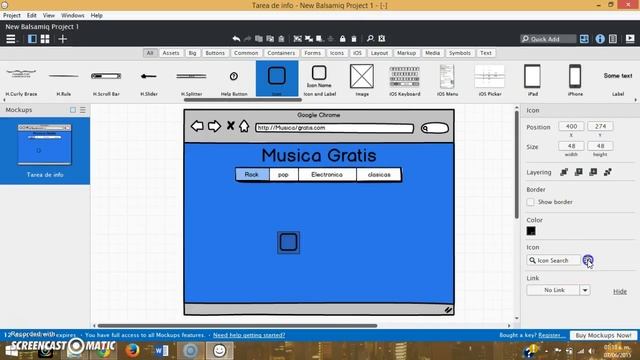Screen dimensions: 640x360
Task: Click the Undo arrow in the toolbar
Action: tap(236, 39)
